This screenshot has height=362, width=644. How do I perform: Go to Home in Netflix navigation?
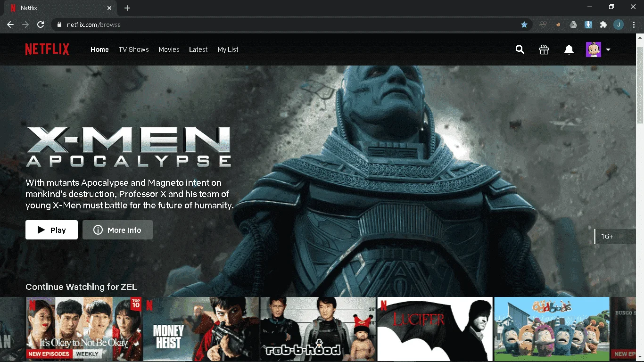coord(99,49)
